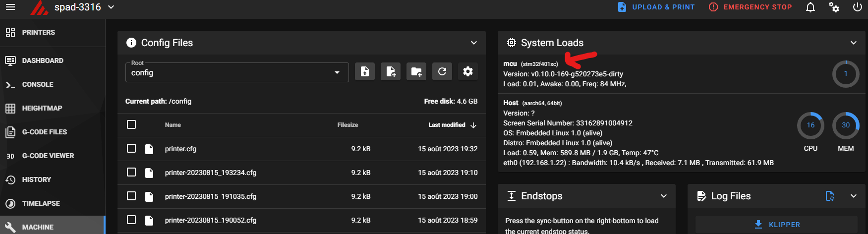Open the interface settings cogs icon
This screenshot has width=868, height=234.
[834, 7]
